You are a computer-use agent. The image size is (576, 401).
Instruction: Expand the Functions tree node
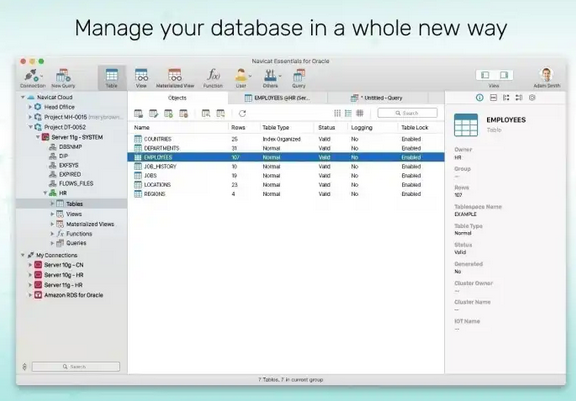pos(52,234)
